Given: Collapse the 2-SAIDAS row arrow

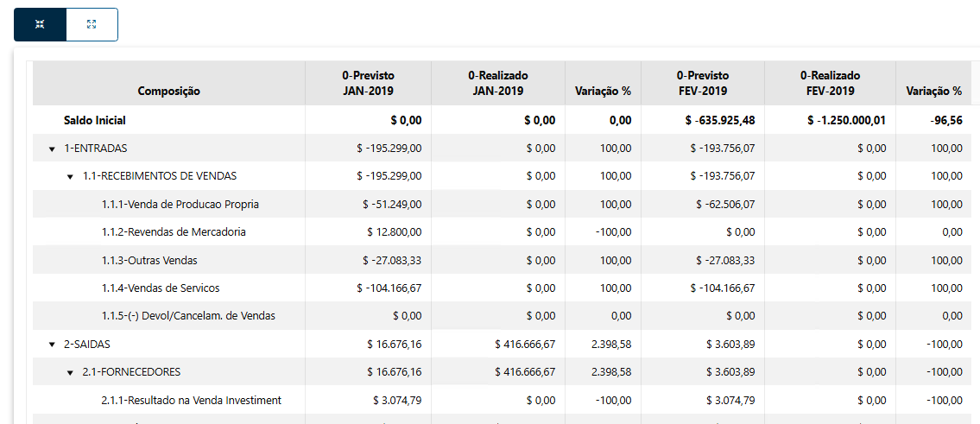Looking at the screenshot, I should pos(52,345).
